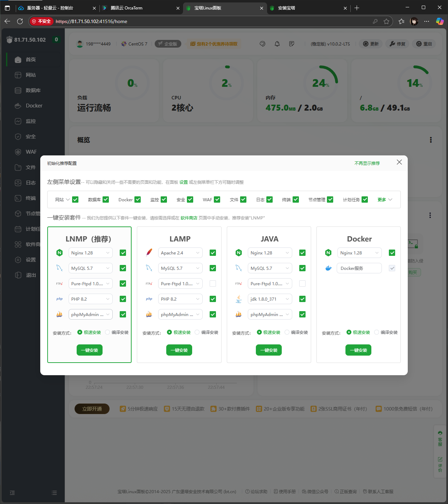This screenshot has height=504, width=448.
Task: Click the 您有2个优惠券待领取 coupon banner
Action: click(x=214, y=44)
